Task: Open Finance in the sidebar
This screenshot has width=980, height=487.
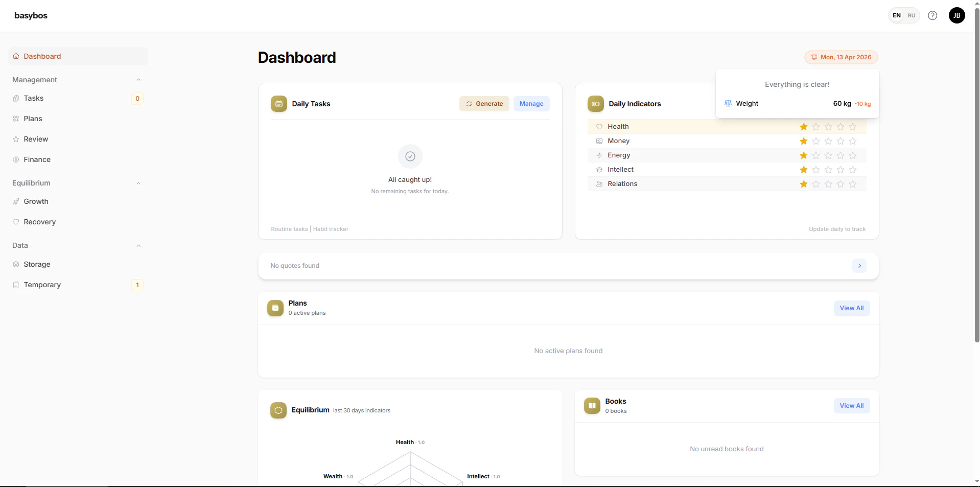Action: coord(78,159)
